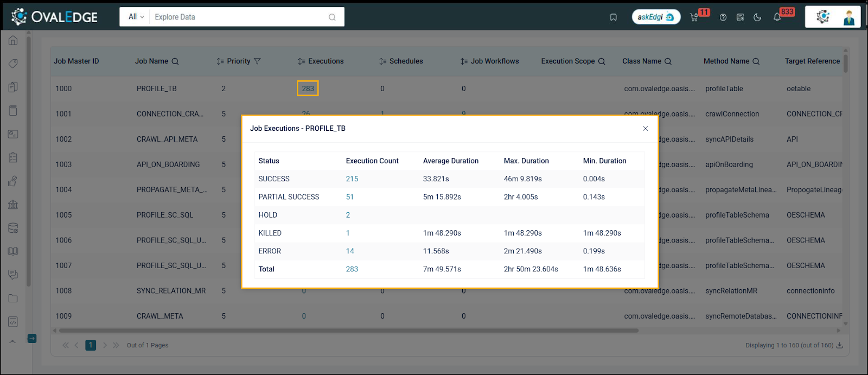Open the tags icon in sidebar
This screenshot has width=868, height=375.
(x=13, y=64)
